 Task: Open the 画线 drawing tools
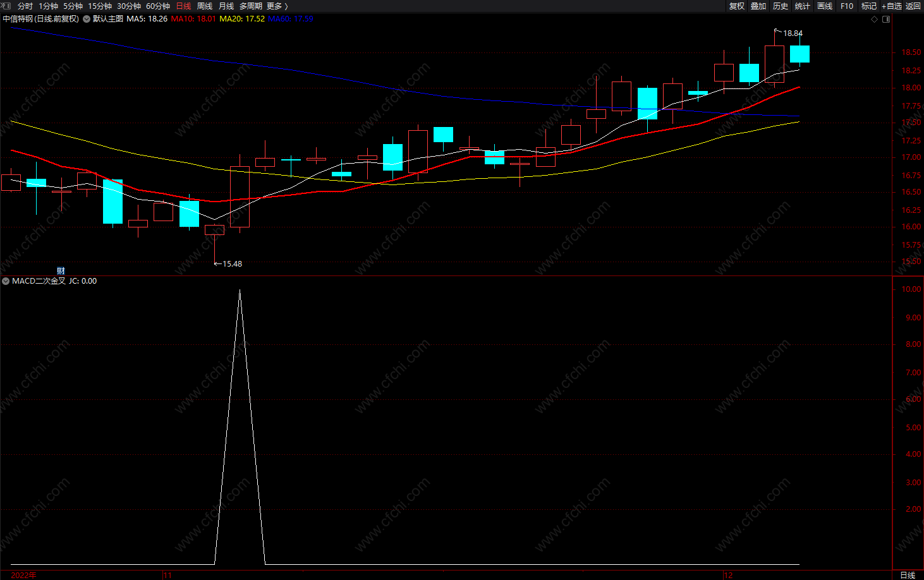click(x=825, y=6)
